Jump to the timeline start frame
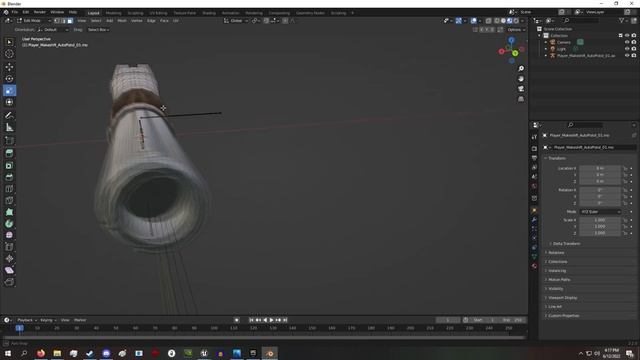Image resolution: width=640 pixels, height=360 pixels. coord(251,320)
